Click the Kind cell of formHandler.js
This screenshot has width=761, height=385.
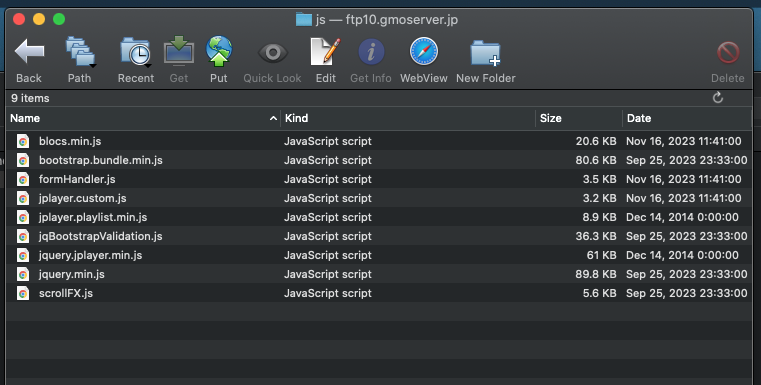[x=328, y=179]
